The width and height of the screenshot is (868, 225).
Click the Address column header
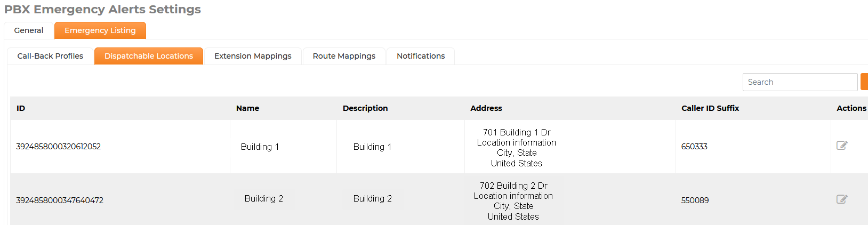(x=486, y=108)
